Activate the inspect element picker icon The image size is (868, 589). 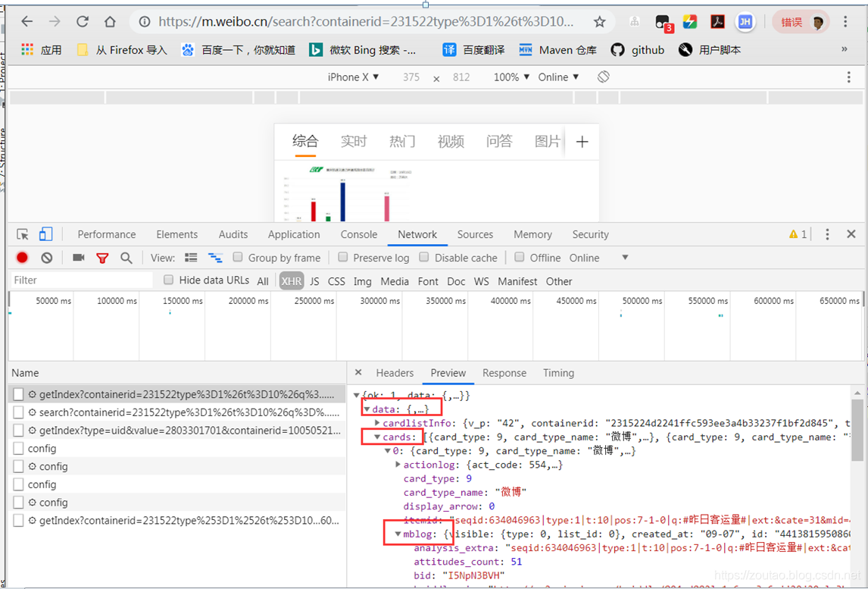[x=23, y=234]
